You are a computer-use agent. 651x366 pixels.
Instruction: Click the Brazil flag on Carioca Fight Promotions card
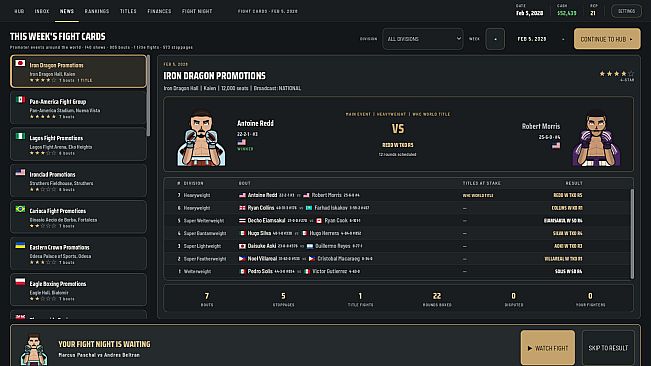(20, 209)
